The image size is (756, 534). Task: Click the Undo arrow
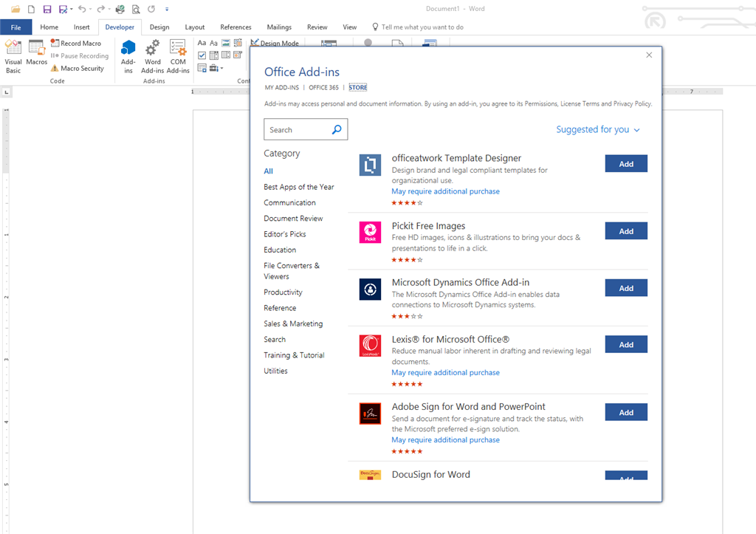click(x=81, y=9)
